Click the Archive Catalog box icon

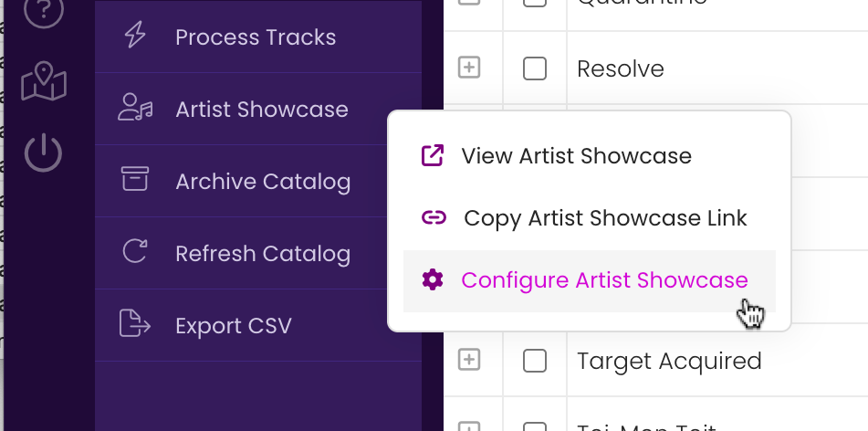click(135, 180)
